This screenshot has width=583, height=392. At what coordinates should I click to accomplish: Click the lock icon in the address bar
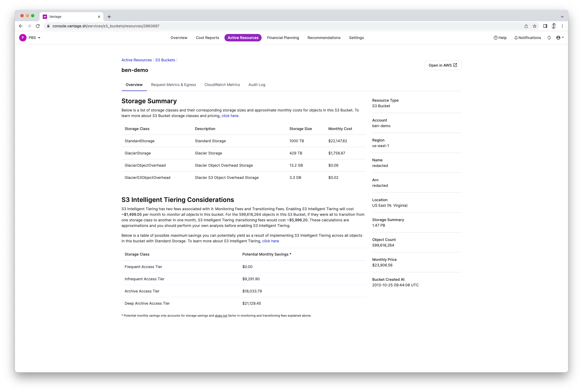coord(48,26)
